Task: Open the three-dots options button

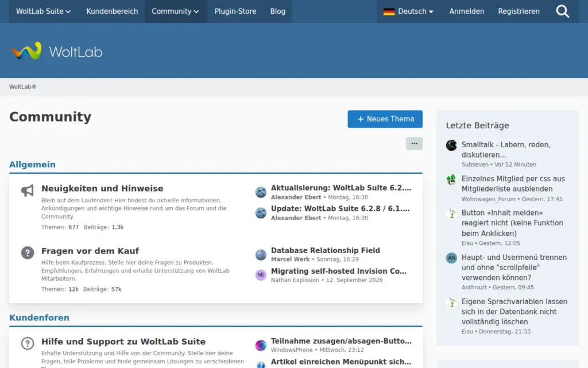Action: (x=414, y=143)
